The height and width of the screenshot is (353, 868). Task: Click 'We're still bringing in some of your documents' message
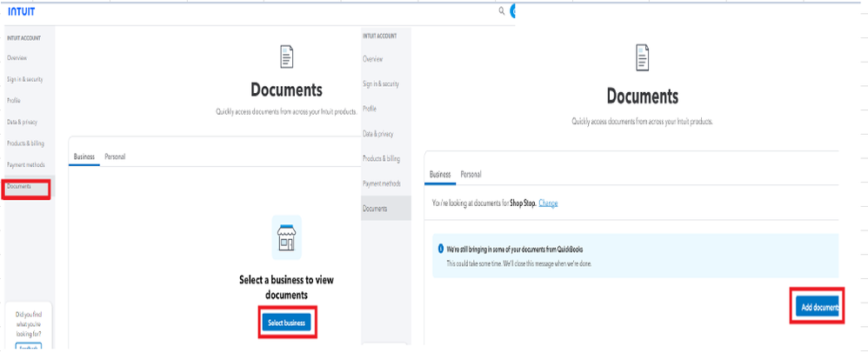[x=514, y=250]
